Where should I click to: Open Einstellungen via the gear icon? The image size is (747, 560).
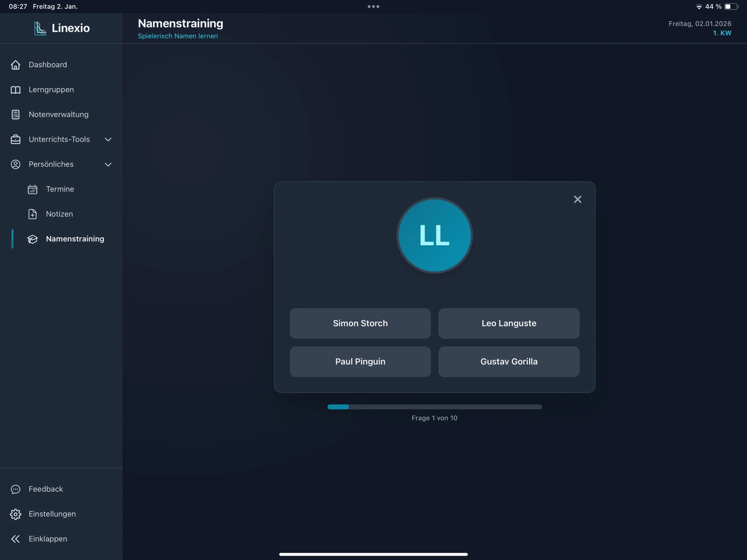tap(16, 514)
